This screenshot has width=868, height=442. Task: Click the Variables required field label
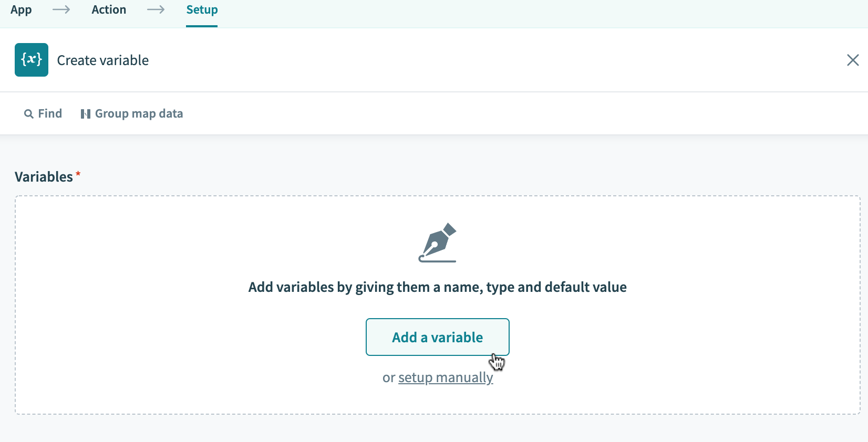(44, 176)
